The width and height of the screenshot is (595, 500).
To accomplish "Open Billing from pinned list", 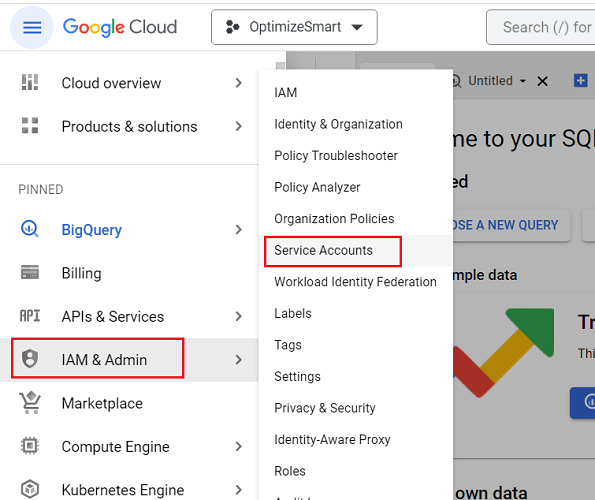I will click(129, 273).
